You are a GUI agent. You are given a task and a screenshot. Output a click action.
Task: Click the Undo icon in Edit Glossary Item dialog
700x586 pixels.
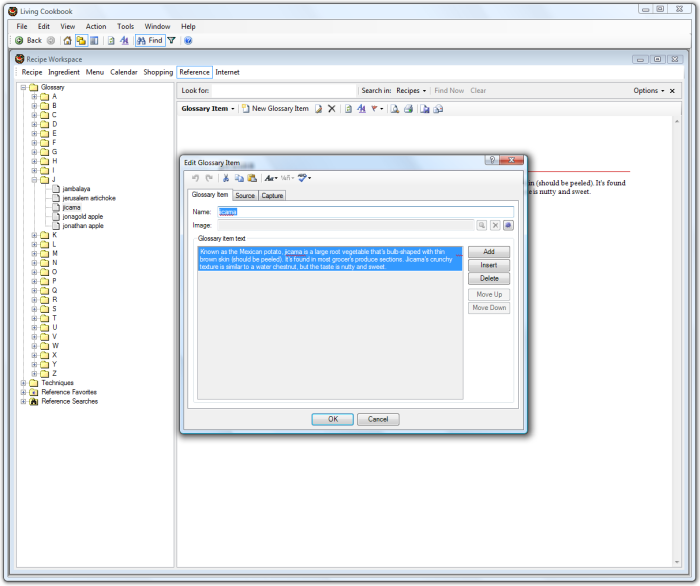(196, 178)
